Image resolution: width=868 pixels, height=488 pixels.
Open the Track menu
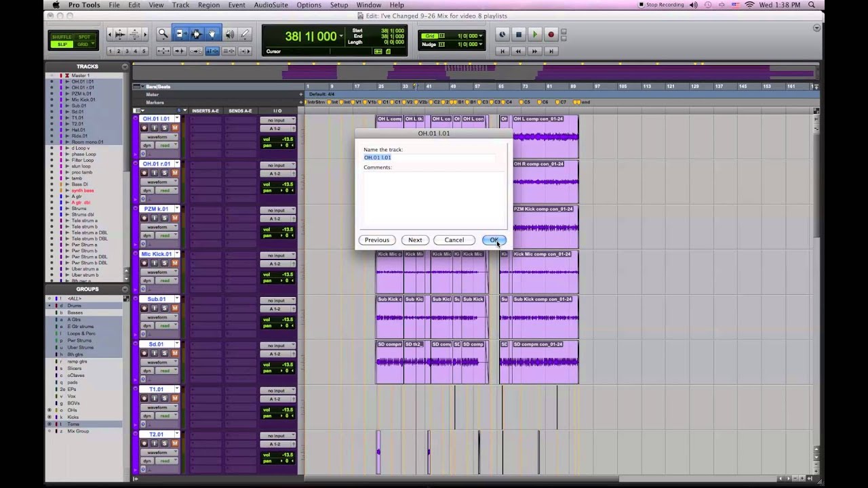point(181,5)
